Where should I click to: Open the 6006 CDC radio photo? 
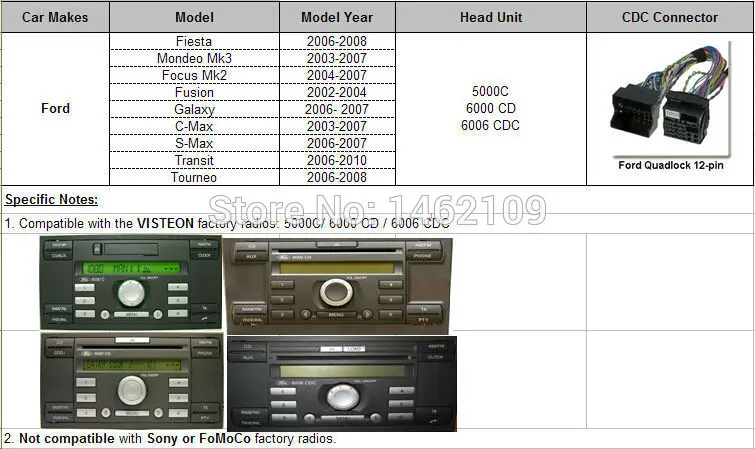(342, 383)
